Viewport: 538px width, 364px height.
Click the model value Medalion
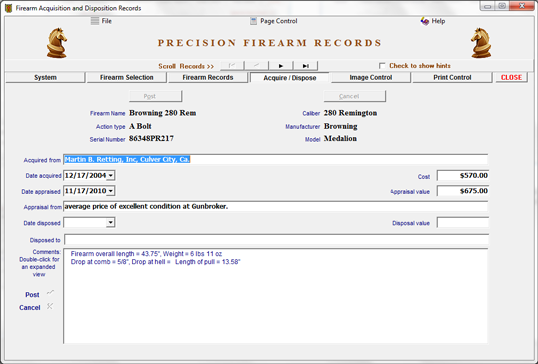(340, 139)
